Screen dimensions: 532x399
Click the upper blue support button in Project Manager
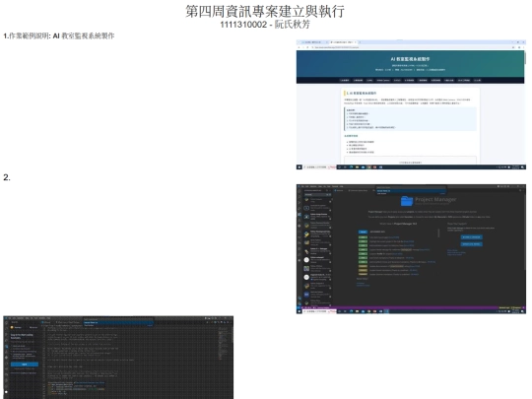point(471,237)
